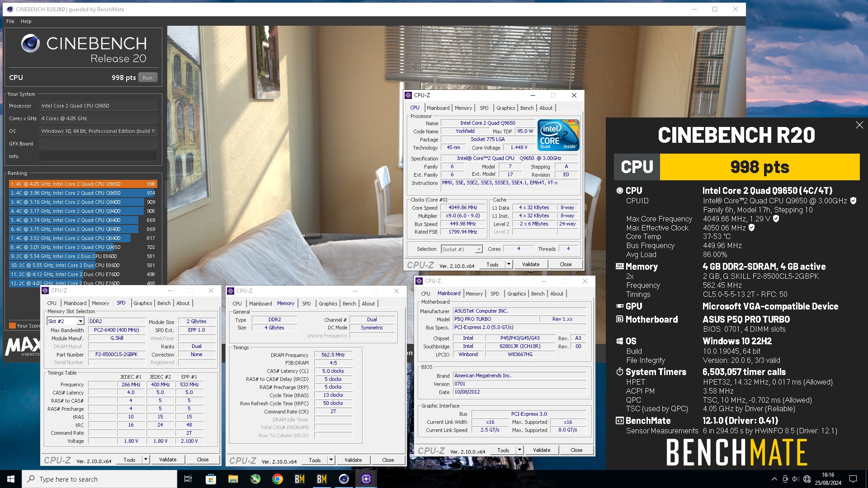Open processor Selection dropdown Socket #1

[461, 249]
